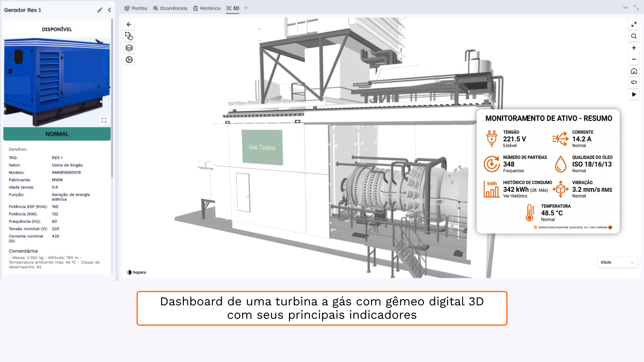Collapse the Gerador Rex 1 side panel
Screen dimensions: 644x362
point(109,10)
